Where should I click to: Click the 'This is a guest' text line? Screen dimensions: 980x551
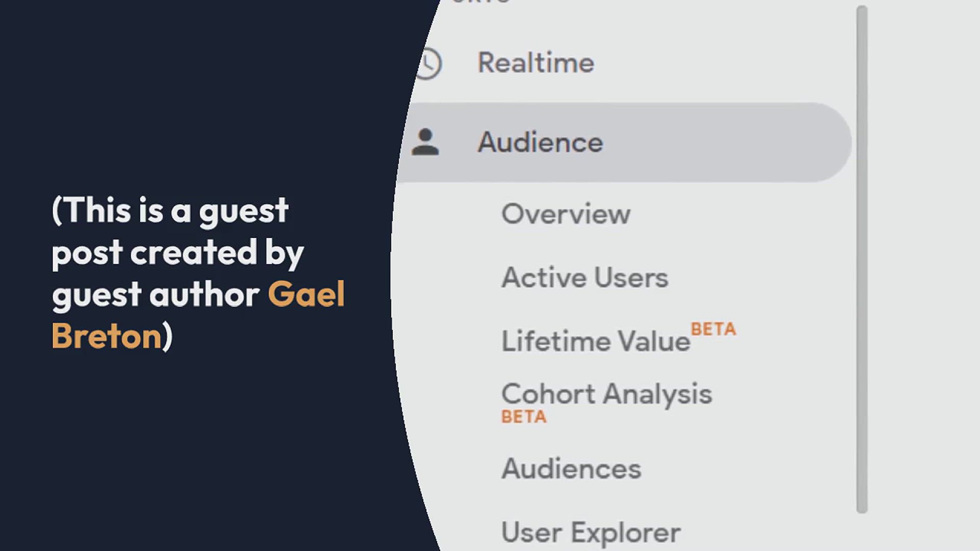(x=170, y=210)
